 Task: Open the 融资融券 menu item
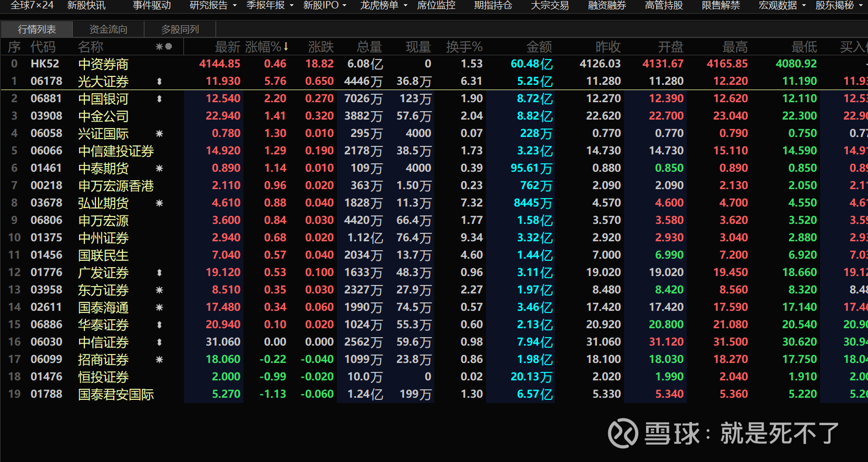tap(607, 5)
